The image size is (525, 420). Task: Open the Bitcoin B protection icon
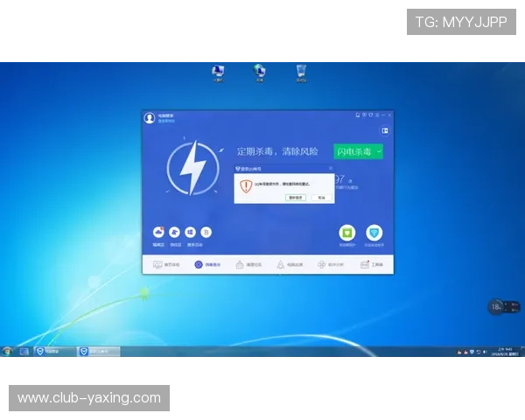206,232
